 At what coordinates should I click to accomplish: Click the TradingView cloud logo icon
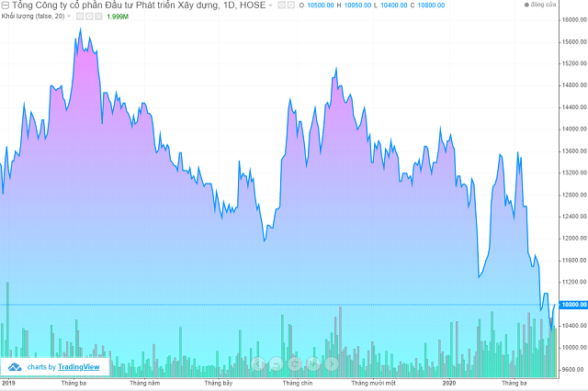click(x=16, y=366)
